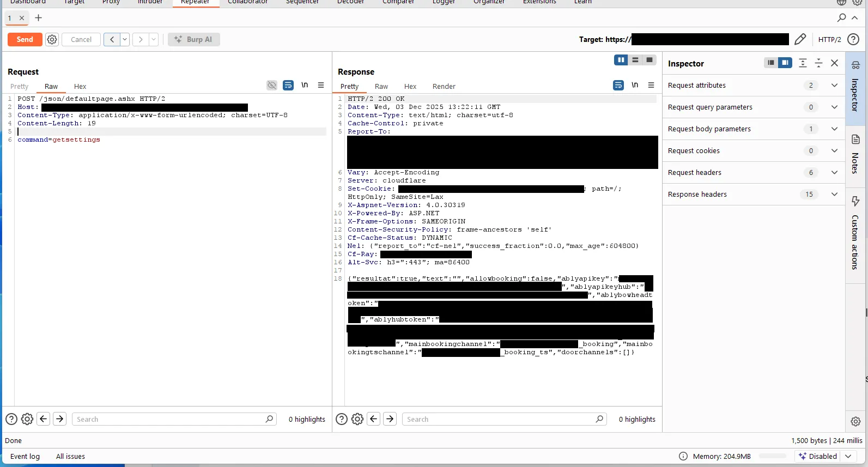Go to next request in history
Screen dimensions: 868x467
click(x=141, y=39)
